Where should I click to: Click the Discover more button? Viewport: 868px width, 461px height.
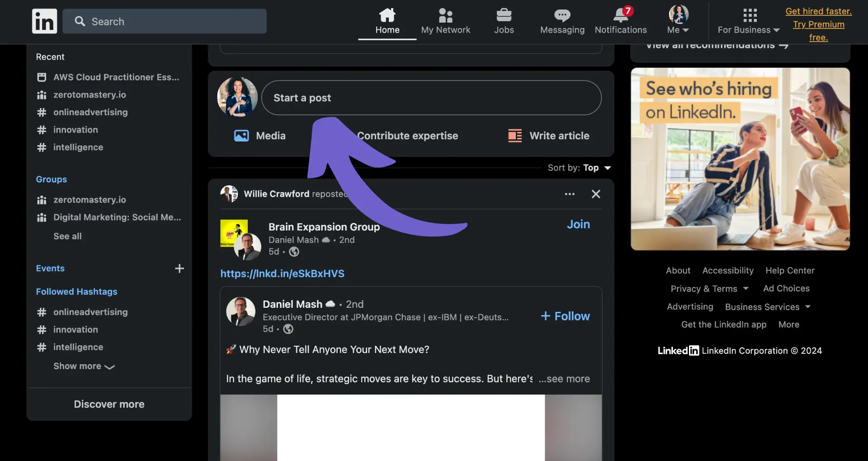click(x=109, y=404)
